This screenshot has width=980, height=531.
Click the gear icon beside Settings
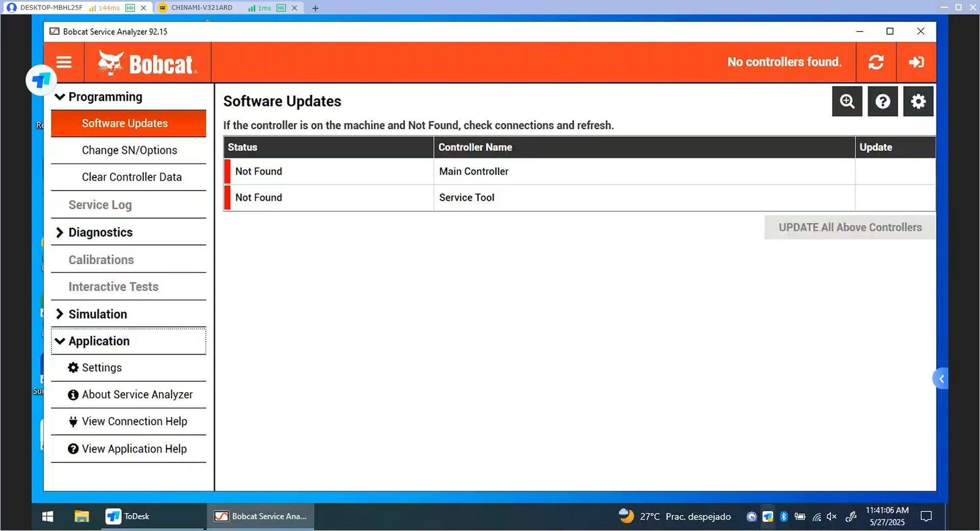tap(73, 367)
